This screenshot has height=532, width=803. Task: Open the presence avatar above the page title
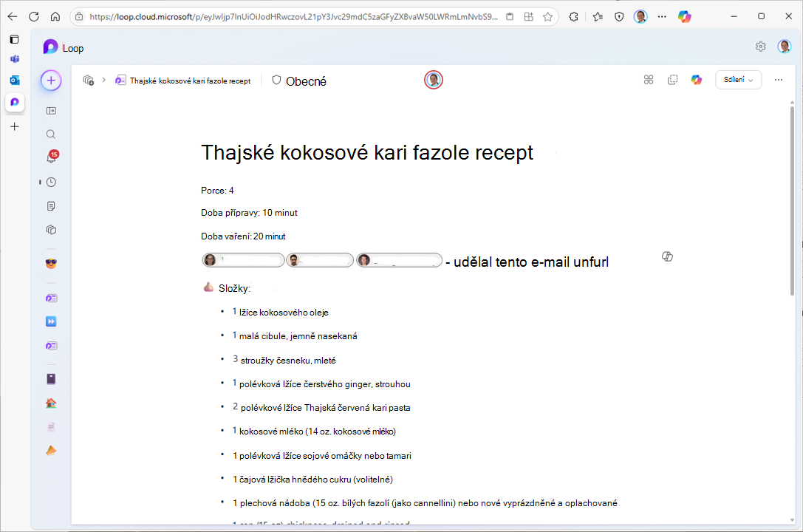point(434,79)
